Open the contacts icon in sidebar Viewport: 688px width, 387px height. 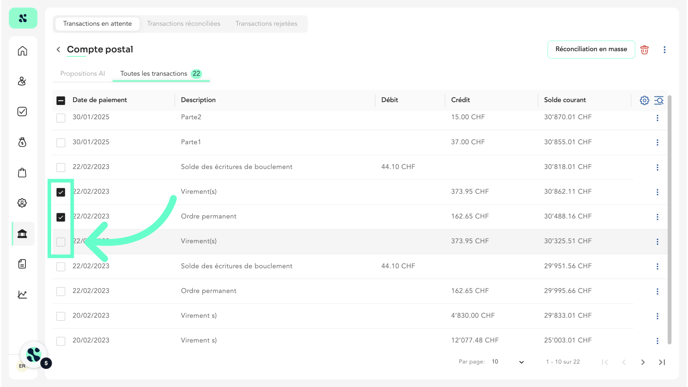pos(22,81)
